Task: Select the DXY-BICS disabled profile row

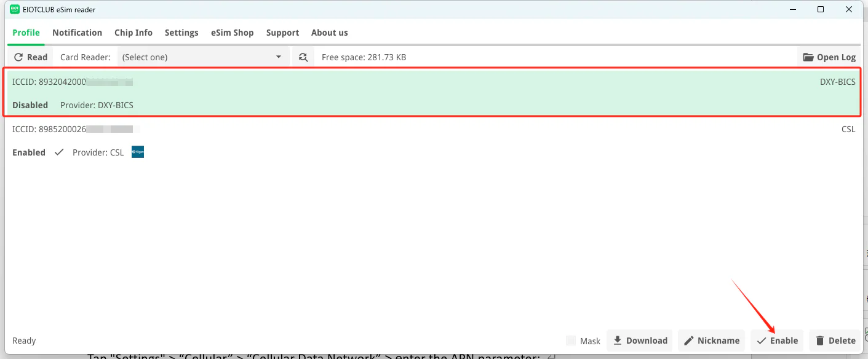Action: click(x=434, y=93)
